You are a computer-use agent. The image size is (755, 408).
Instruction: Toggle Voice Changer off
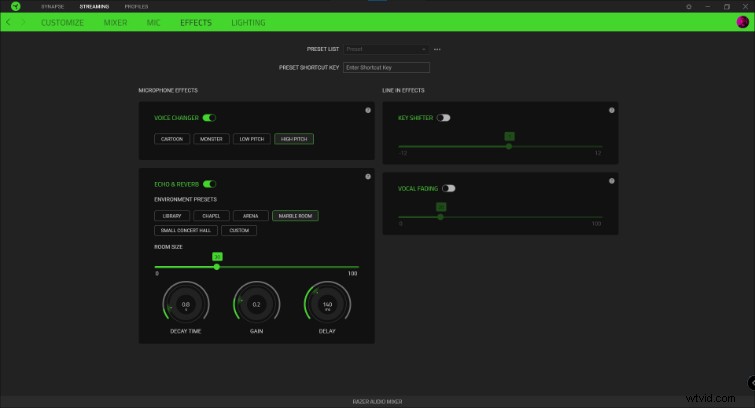point(209,118)
